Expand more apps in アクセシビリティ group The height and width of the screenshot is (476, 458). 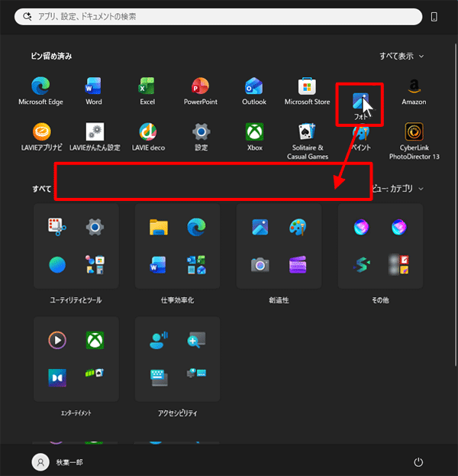196,373
